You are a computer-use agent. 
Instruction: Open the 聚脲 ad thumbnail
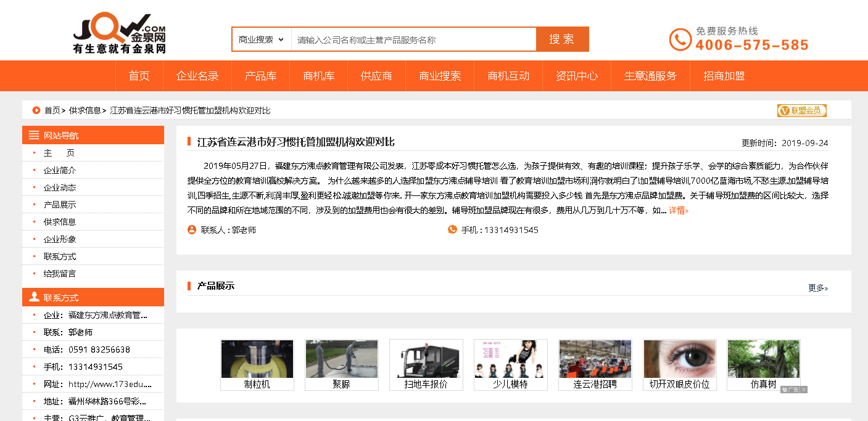[342, 364]
